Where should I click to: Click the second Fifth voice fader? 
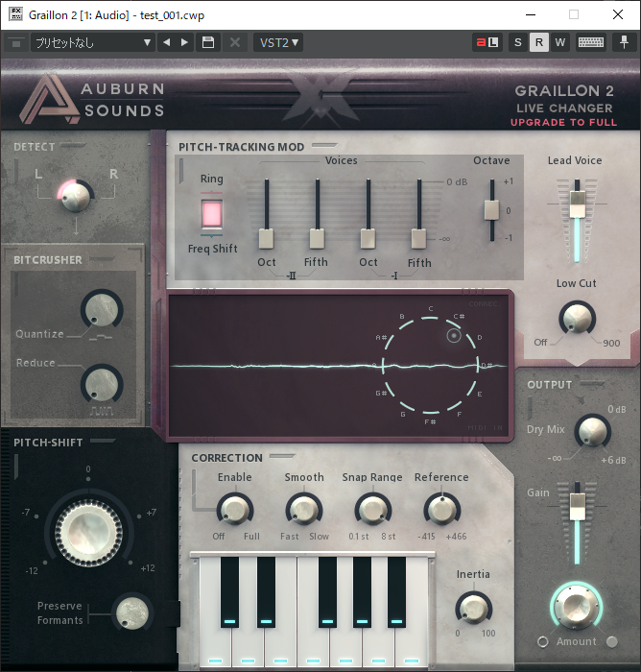[x=418, y=239]
